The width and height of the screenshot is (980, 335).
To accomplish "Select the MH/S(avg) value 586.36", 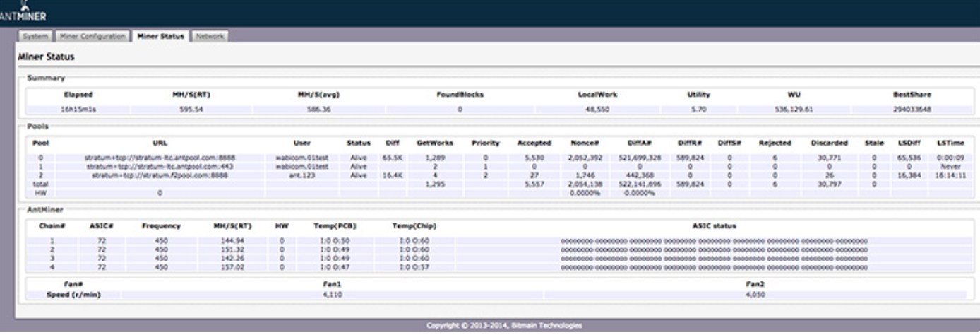I will click(322, 110).
